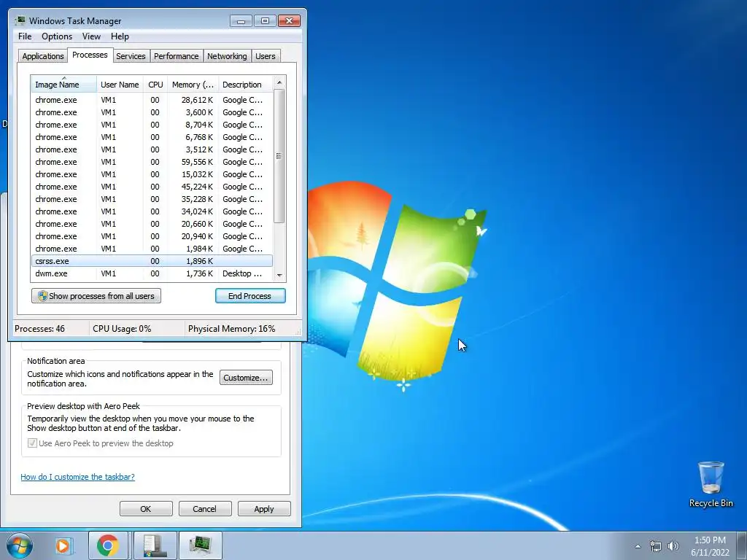Click the process list scrollbar thumb

(x=279, y=156)
